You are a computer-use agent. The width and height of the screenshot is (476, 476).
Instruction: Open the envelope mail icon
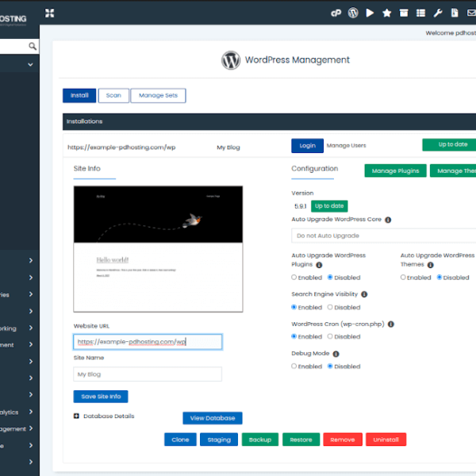pyautogui.click(x=471, y=13)
